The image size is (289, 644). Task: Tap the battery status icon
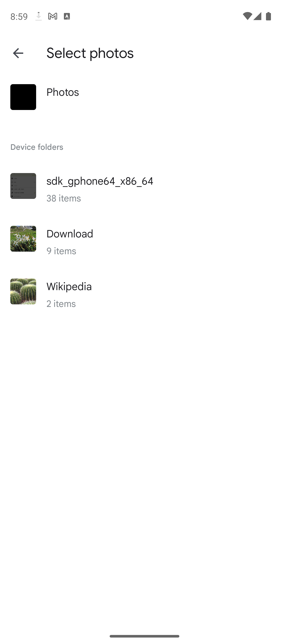[x=269, y=16]
